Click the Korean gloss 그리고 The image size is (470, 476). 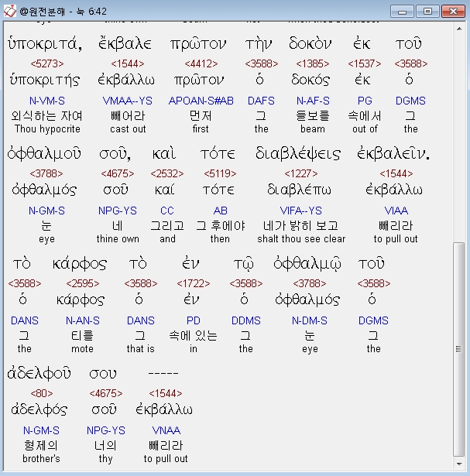click(167, 226)
